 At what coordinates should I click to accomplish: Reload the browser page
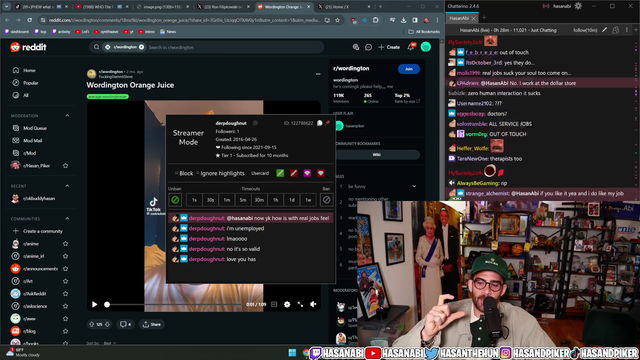[x=29, y=20]
